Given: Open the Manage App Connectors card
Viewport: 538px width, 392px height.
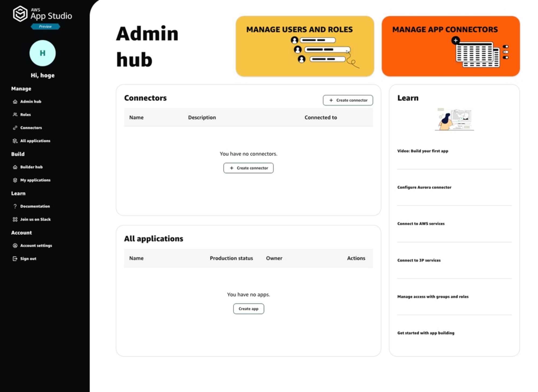Looking at the screenshot, I should pos(451,46).
